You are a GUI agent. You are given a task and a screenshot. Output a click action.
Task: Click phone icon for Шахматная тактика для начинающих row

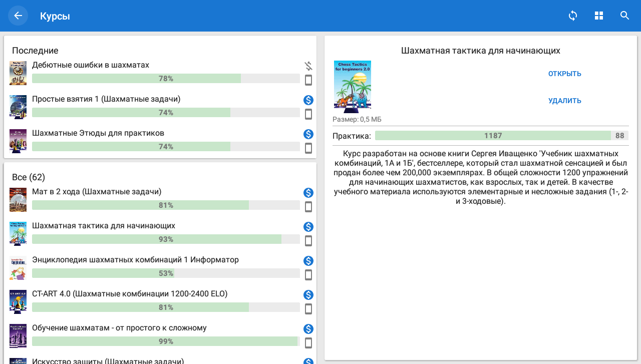[x=308, y=241]
